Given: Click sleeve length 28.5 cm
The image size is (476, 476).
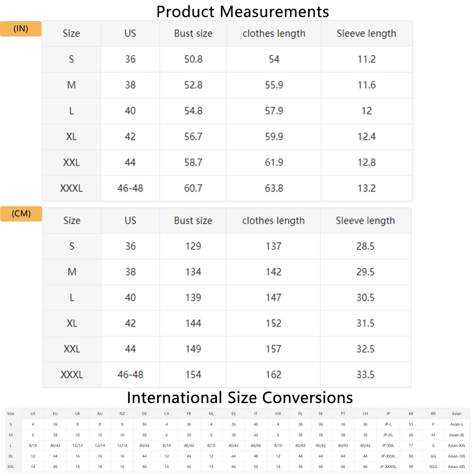Looking at the screenshot, I should 365,246.
